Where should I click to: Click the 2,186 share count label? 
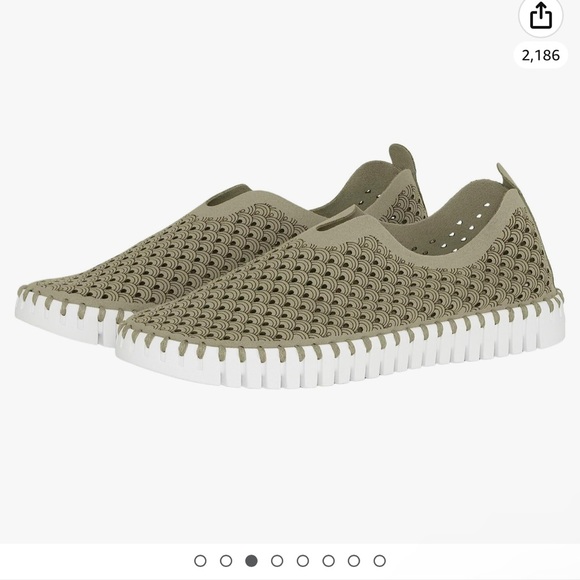tap(540, 55)
